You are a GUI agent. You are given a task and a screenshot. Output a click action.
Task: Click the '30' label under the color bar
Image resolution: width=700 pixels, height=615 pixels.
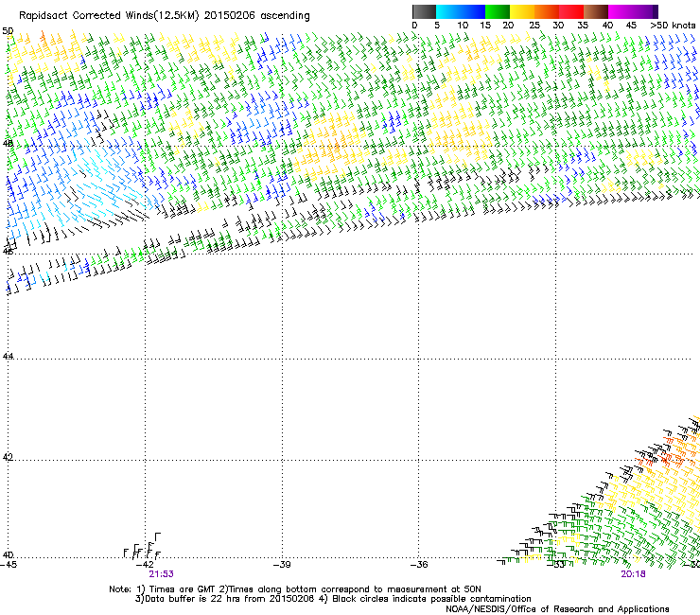tap(558, 26)
